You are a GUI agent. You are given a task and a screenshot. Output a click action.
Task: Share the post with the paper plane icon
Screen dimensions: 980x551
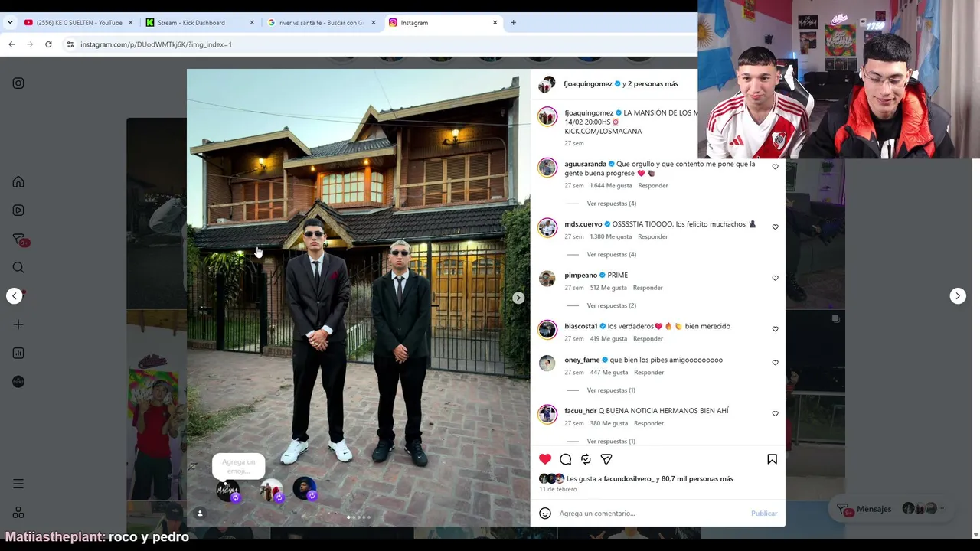point(606,459)
